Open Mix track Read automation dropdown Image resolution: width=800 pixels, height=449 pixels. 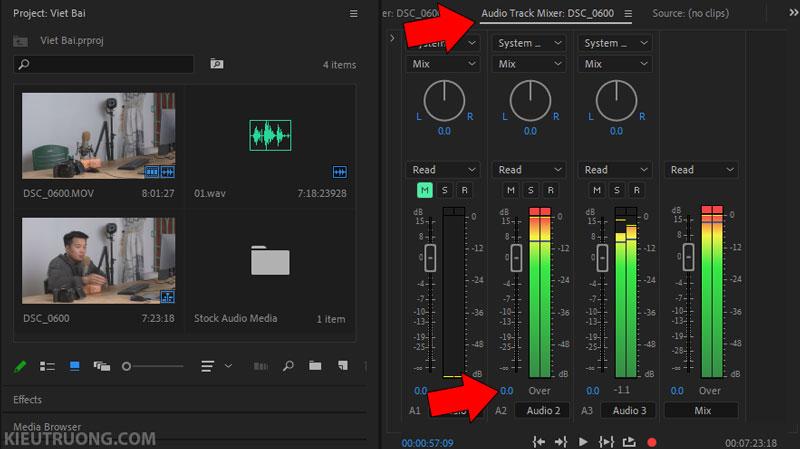click(702, 169)
